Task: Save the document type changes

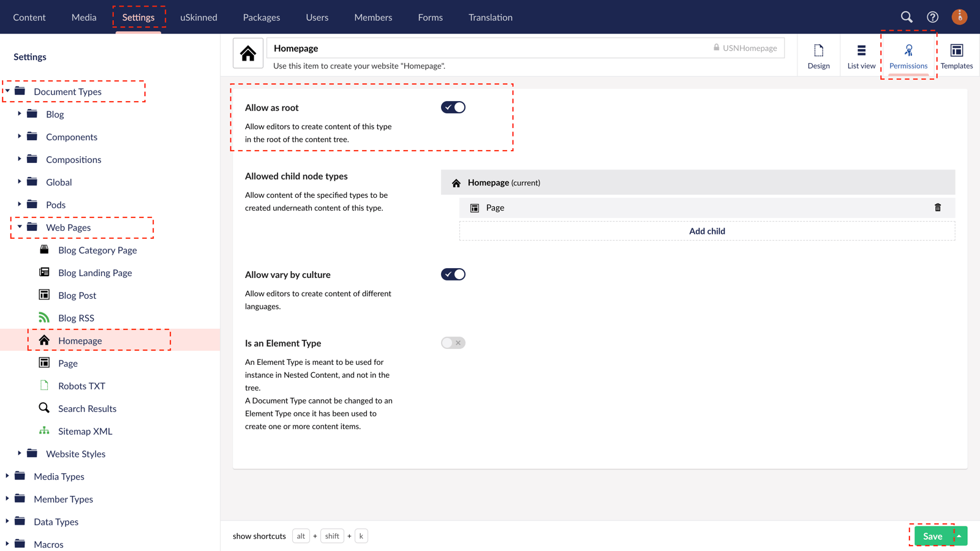Action: coord(932,536)
